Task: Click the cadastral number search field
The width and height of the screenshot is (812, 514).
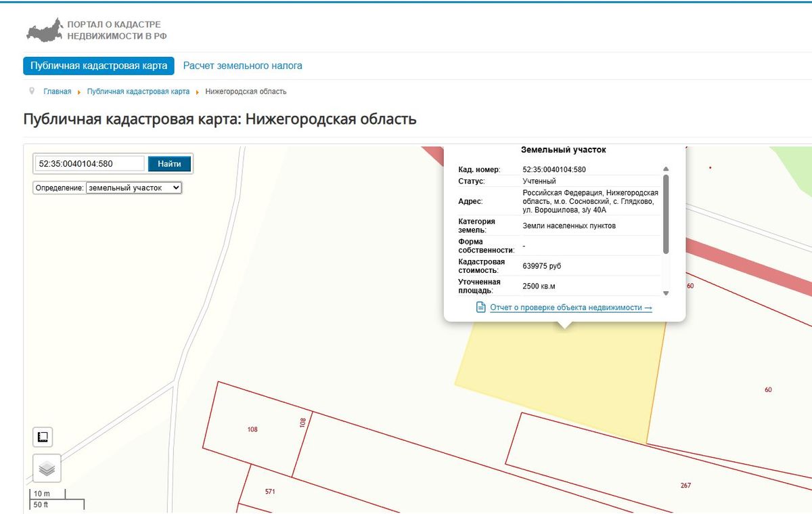Action: tap(89, 163)
